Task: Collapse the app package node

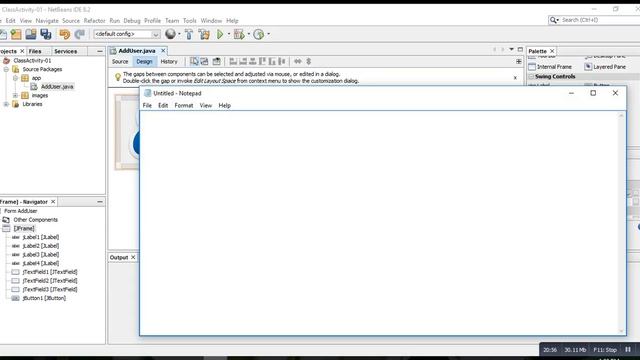Action: (x=16, y=78)
